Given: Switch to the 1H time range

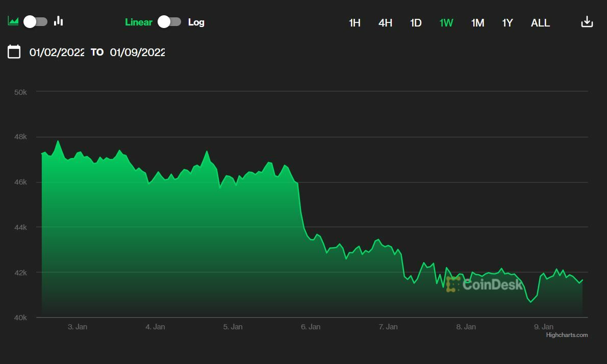Looking at the screenshot, I should click(x=355, y=23).
